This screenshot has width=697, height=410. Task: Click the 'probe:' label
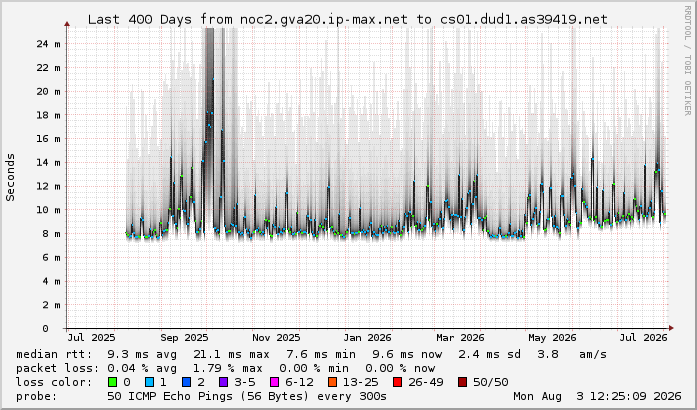tap(37, 396)
